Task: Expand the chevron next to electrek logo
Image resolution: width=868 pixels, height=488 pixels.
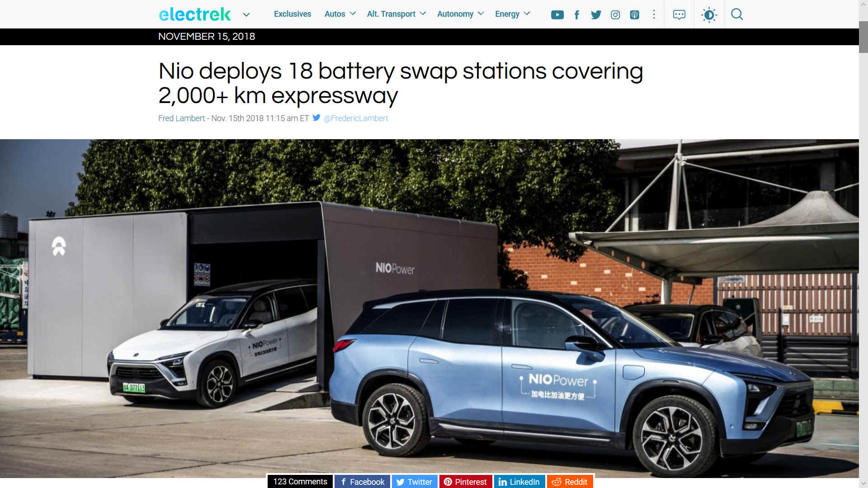Action: tap(246, 15)
